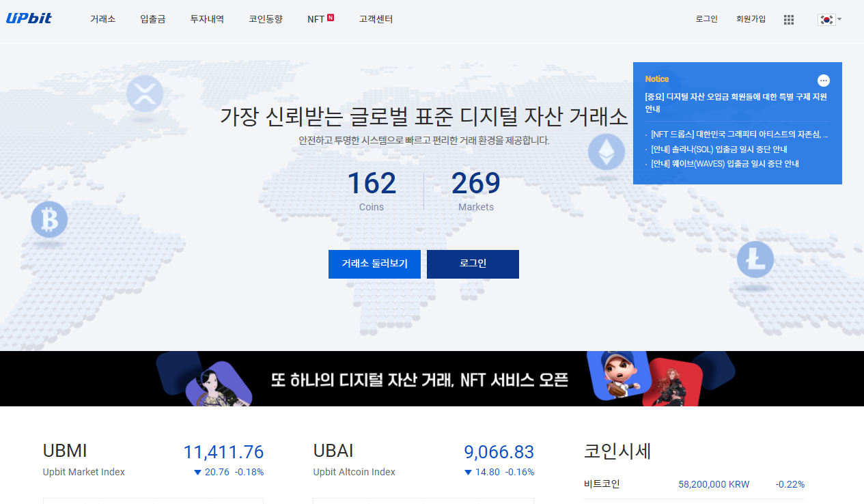Click the UBAI value 9,066.83
The image size is (864, 504).
point(499,452)
